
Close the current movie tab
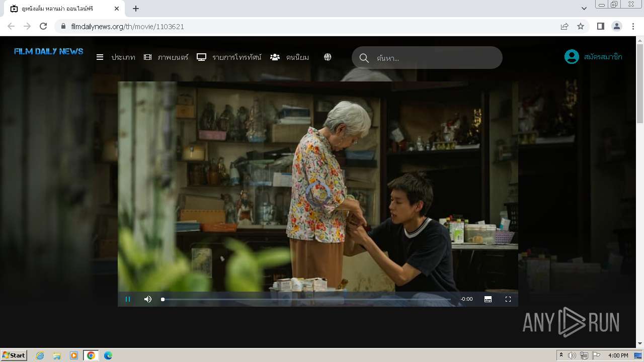pos(117,9)
